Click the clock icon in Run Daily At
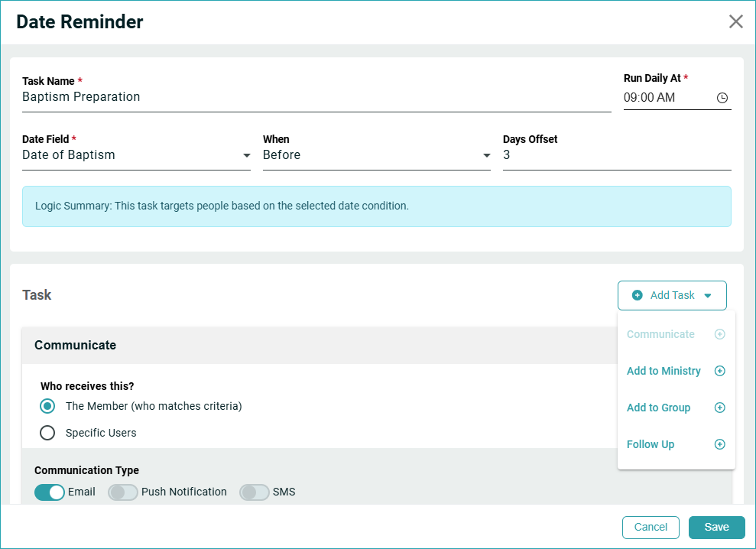 click(x=722, y=98)
